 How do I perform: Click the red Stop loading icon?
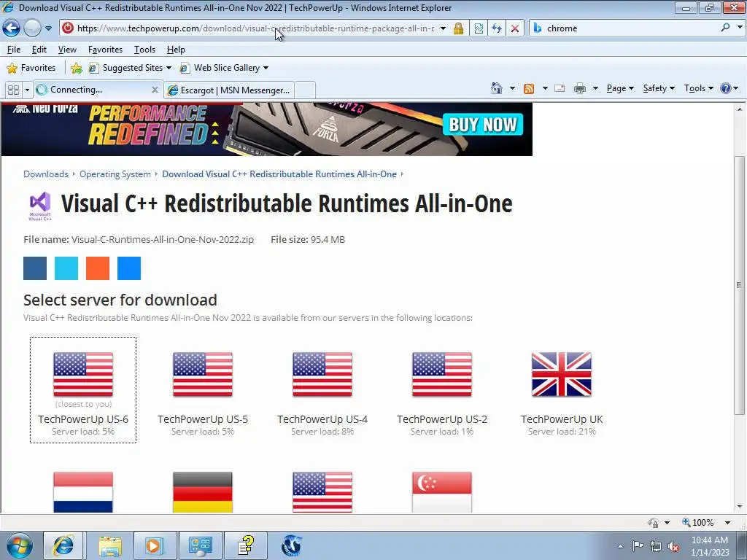click(515, 28)
